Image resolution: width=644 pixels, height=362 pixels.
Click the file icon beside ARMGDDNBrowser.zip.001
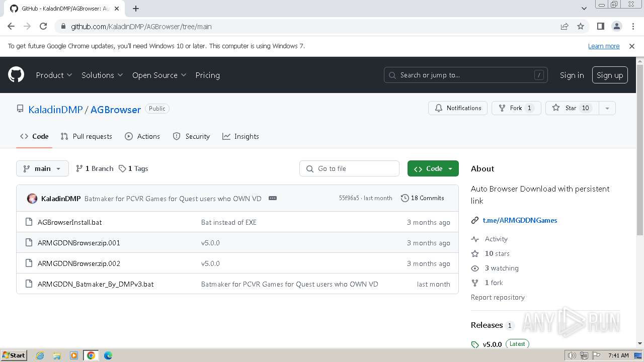coord(29,243)
